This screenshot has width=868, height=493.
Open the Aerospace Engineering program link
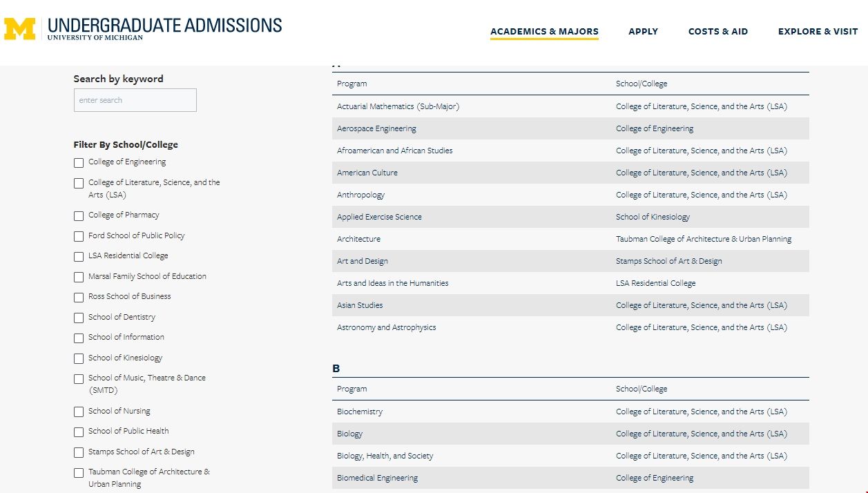(376, 128)
